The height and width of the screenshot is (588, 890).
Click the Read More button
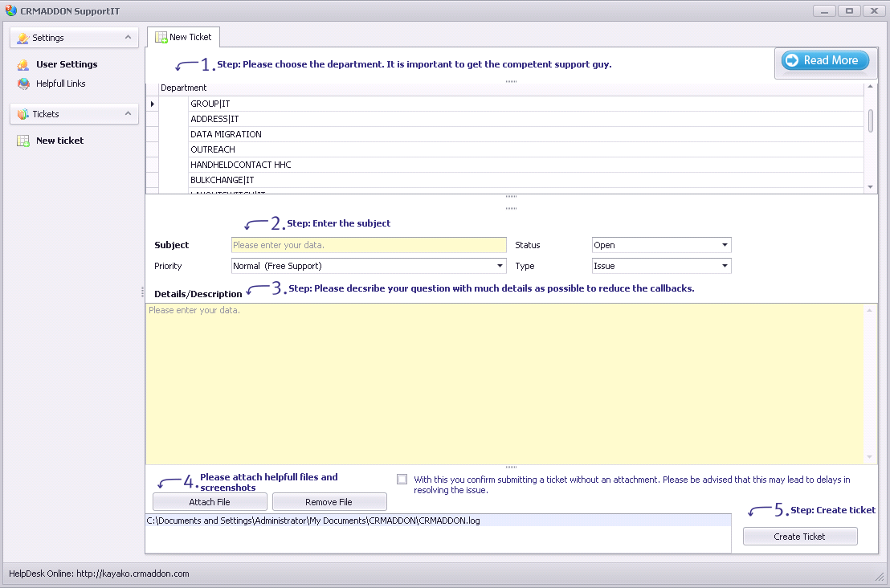[825, 60]
